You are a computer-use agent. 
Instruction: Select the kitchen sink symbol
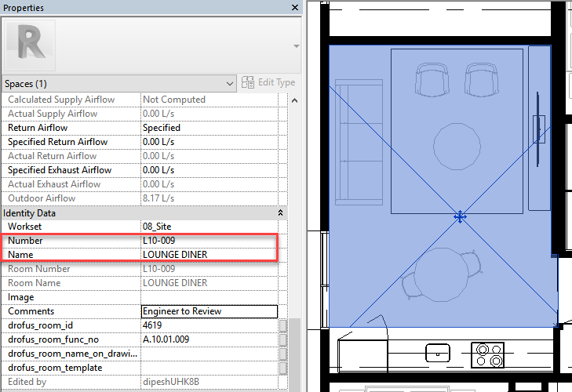(435, 352)
